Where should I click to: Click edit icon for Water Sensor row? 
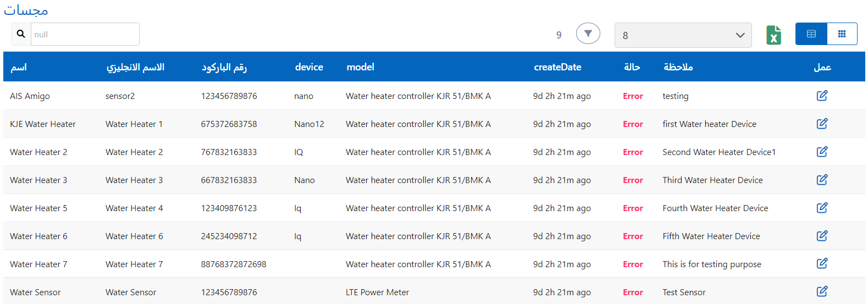click(x=822, y=292)
